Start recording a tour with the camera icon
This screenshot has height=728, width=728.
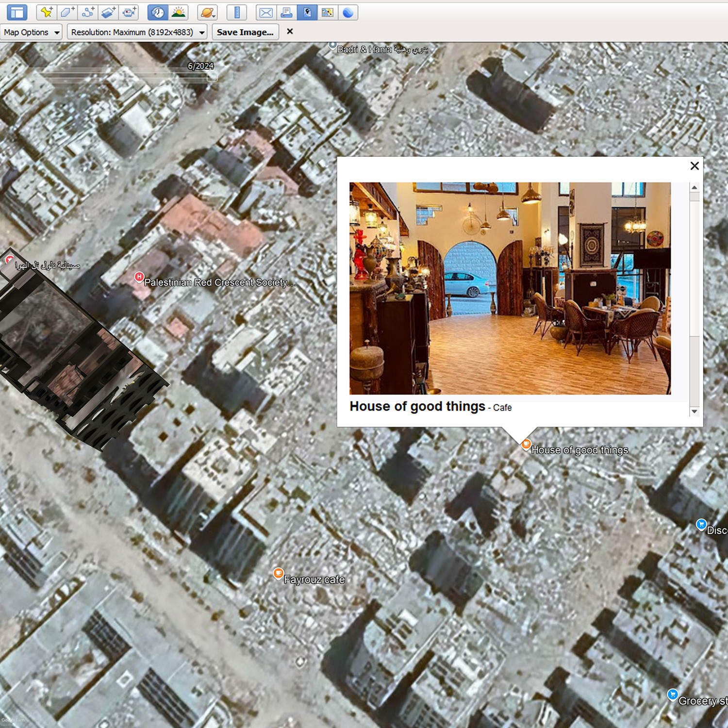tap(129, 12)
